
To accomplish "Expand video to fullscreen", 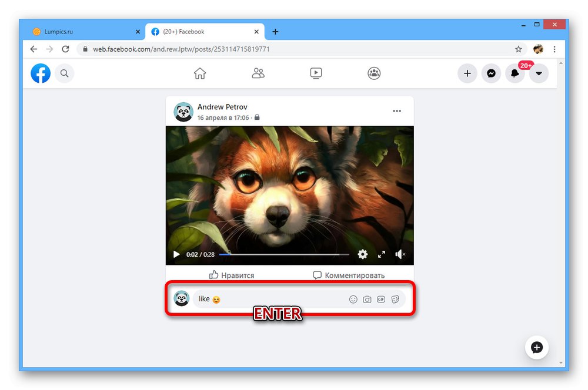I will [x=382, y=254].
